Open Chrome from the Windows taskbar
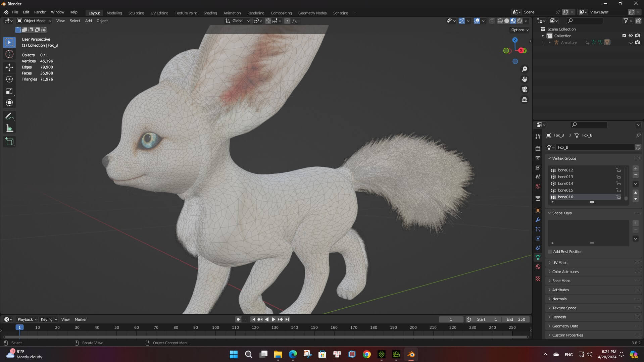The image size is (644, 362). click(366, 354)
